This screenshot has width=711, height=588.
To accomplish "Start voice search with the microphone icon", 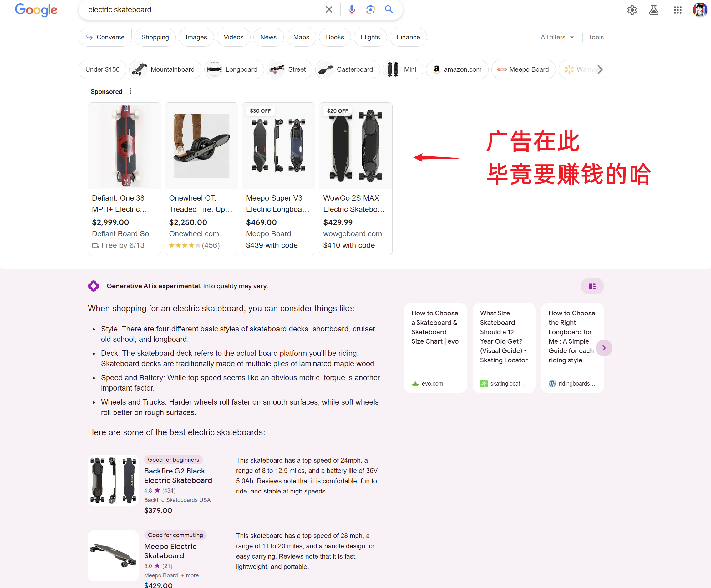I will coord(352,9).
